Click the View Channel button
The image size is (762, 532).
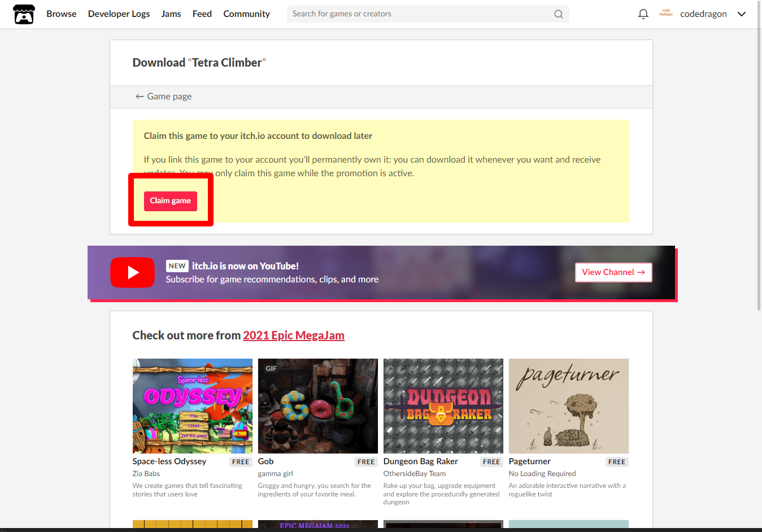[x=613, y=272]
